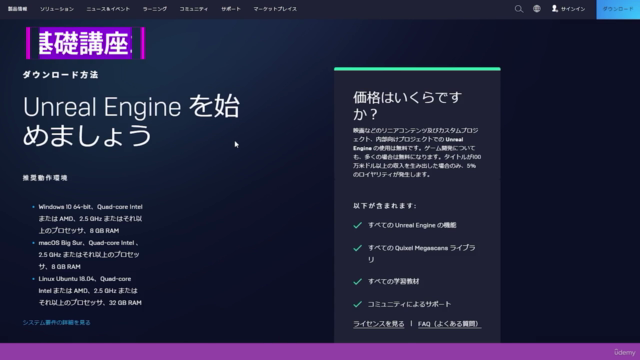Image resolution: width=640 pixels, height=360 pixels.
Task: Open the 製品情報 menu
Action: (18, 9)
